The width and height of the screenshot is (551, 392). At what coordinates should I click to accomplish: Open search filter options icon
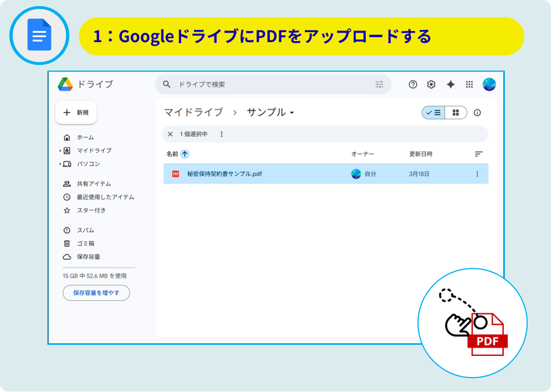click(379, 84)
